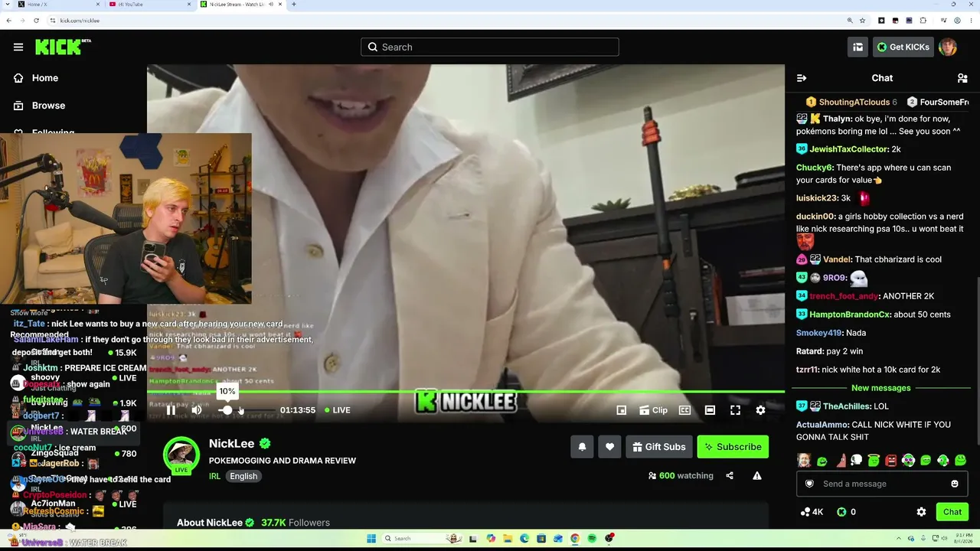
Task: Show hidden system tray icons chevron
Action: tap(899, 539)
